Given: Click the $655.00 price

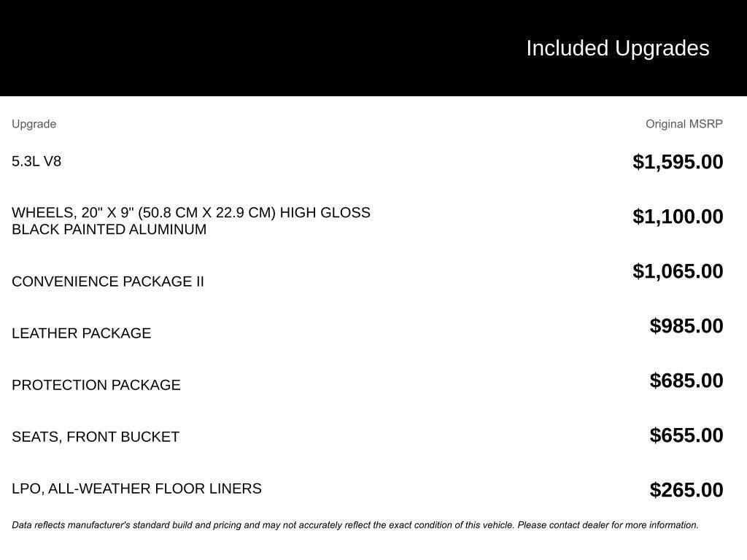Looking at the screenshot, I should coord(686,435).
